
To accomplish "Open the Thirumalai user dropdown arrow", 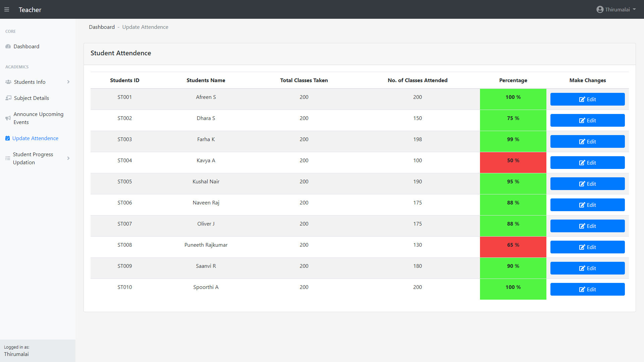I will (634, 9).
